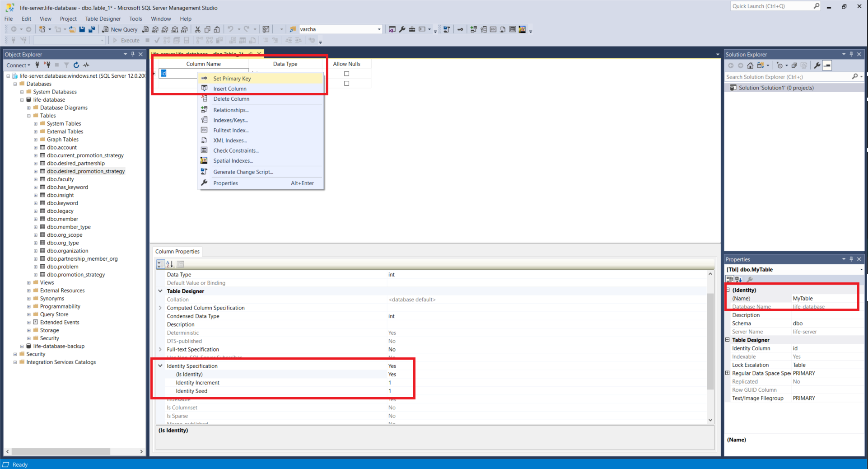Toggle Categorized view in Column Properties
868x469 pixels.
pyautogui.click(x=161, y=264)
